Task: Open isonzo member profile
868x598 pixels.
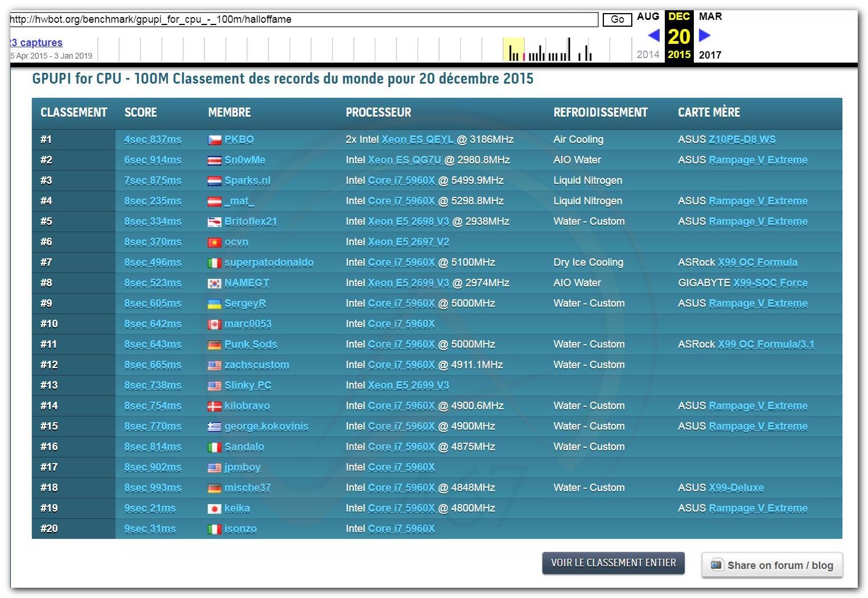Action: pyautogui.click(x=241, y=529)
